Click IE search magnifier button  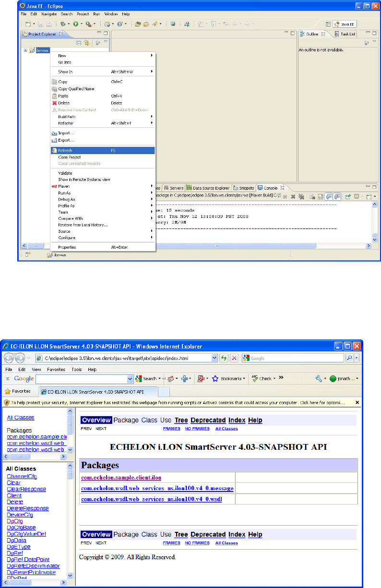click(x=350, y=358)
